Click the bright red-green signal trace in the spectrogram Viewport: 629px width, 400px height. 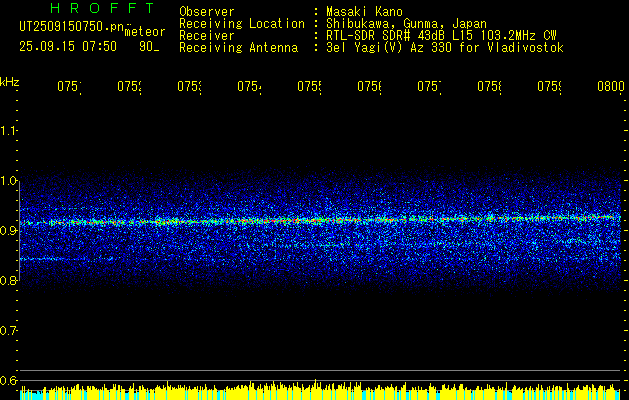tap(320, 220)
